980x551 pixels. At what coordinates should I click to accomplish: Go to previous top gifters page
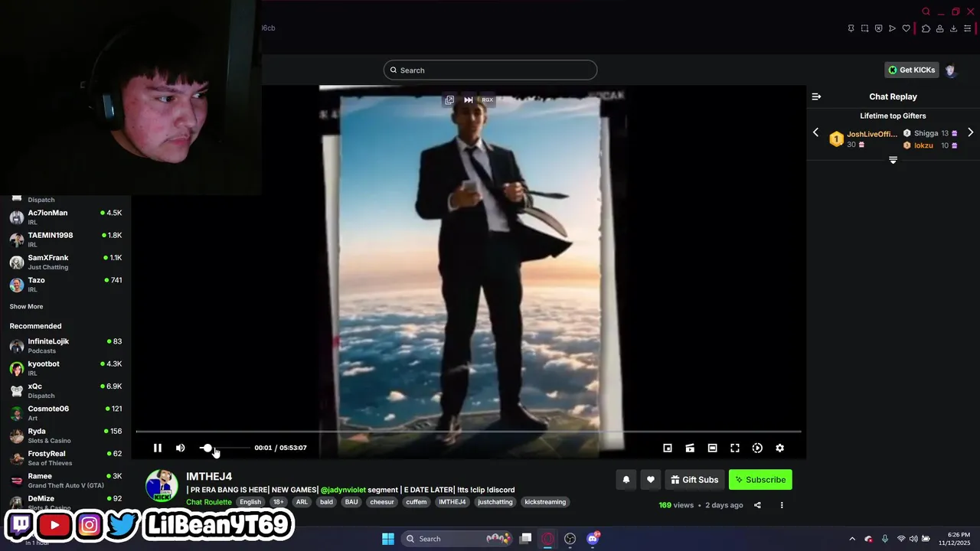click(815, 132)
